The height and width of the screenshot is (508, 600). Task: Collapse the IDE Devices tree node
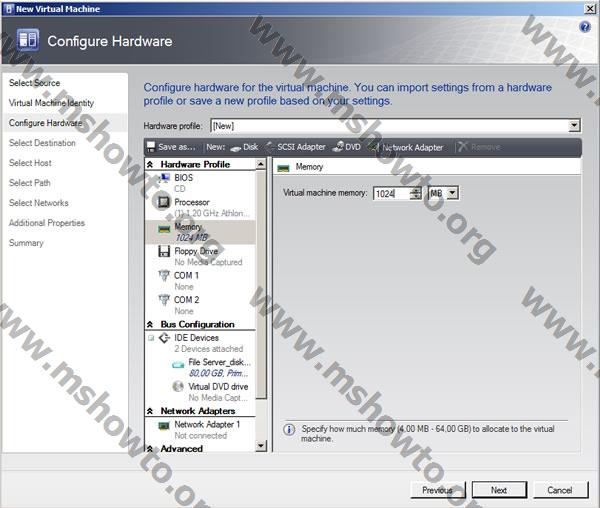click(x=151, y=338)
